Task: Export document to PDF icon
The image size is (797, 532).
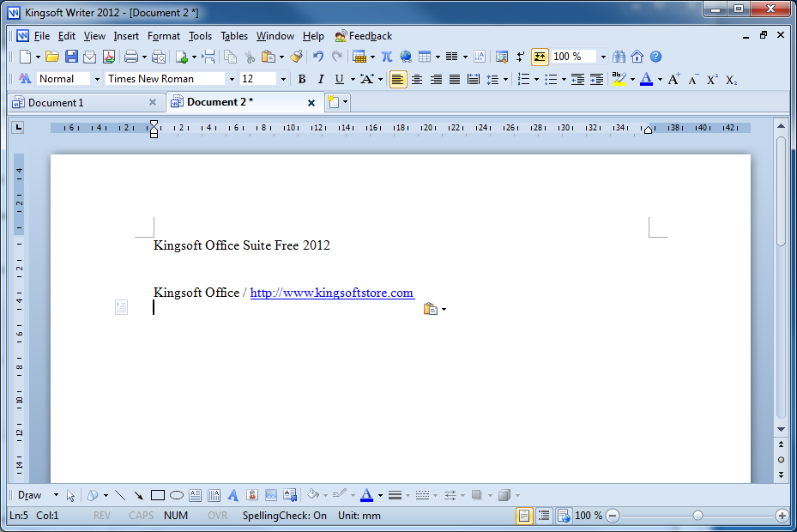Action: point(109,57)
